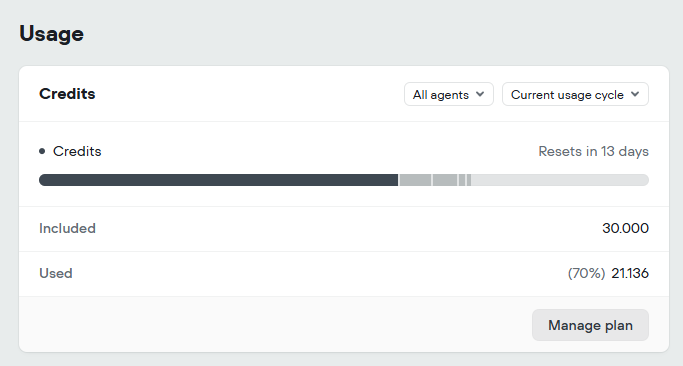Click the Credits legend label
Viewport: 683px width, 366px height.
[x=77, y=151]
